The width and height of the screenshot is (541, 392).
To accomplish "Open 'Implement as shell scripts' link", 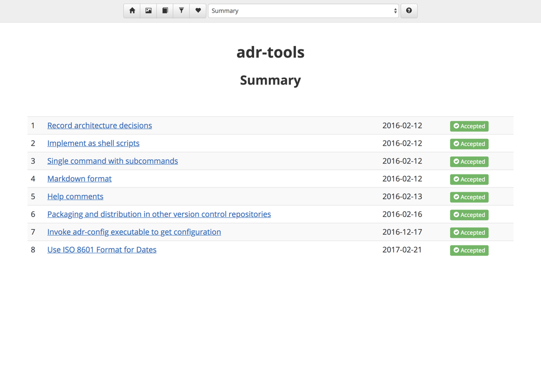I will click(93, 143).
